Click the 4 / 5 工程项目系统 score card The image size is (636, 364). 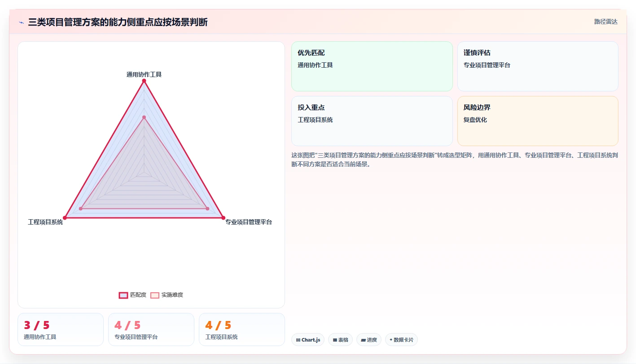[242, 329]
